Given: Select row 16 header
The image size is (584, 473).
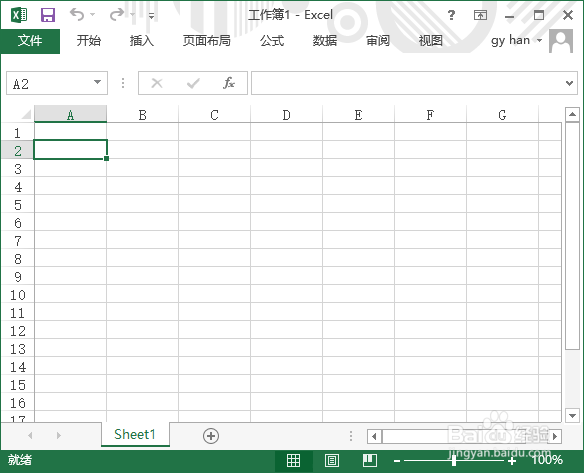Looking at the screenshot, I should click(x=18, y=402).
